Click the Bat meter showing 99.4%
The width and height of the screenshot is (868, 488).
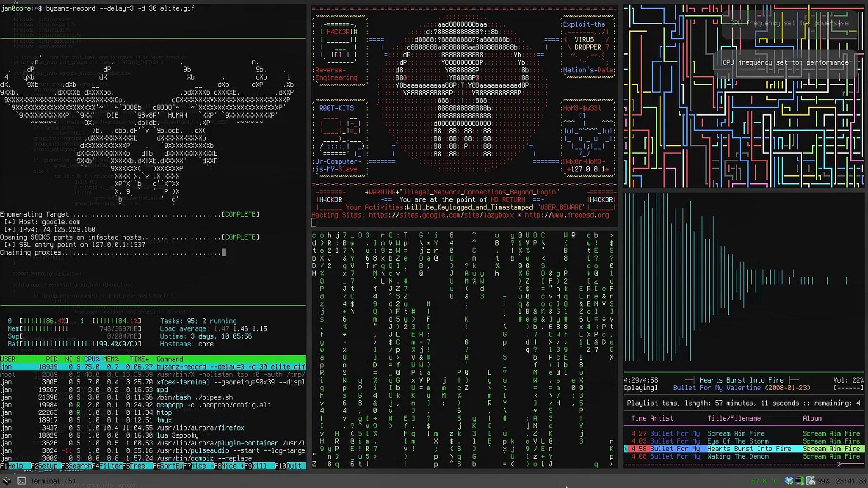coord(74,344)
